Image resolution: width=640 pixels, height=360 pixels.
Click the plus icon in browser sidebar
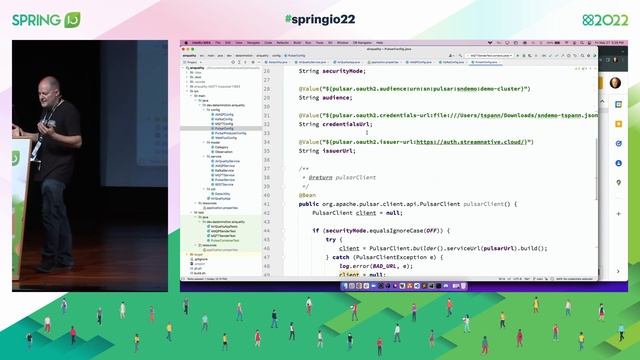[618, 213]
